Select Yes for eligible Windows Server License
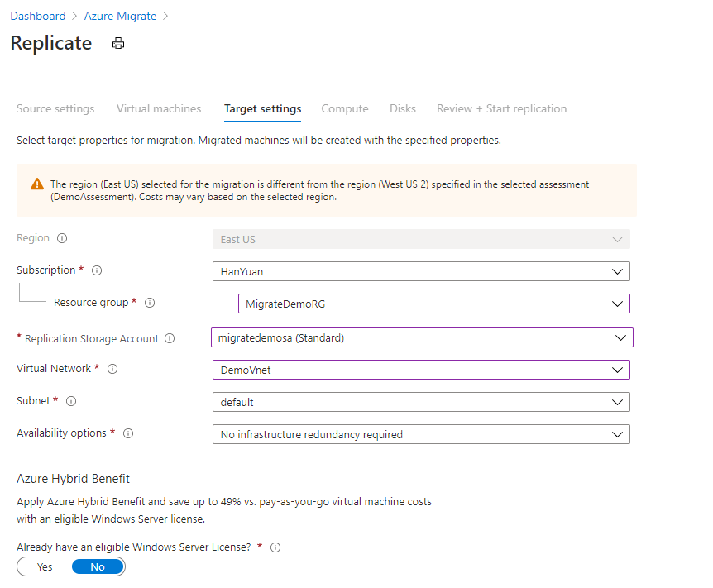The width and height of the screenshot is (713, 588). 45,567
